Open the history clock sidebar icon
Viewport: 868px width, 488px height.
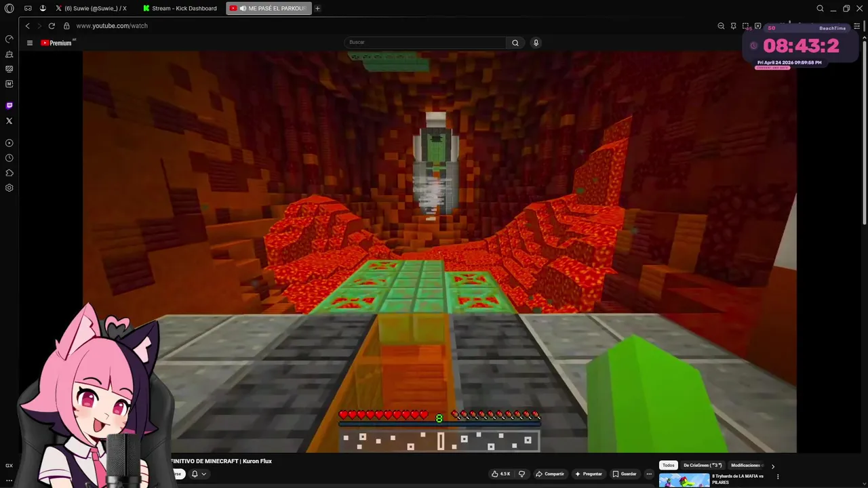9,158
